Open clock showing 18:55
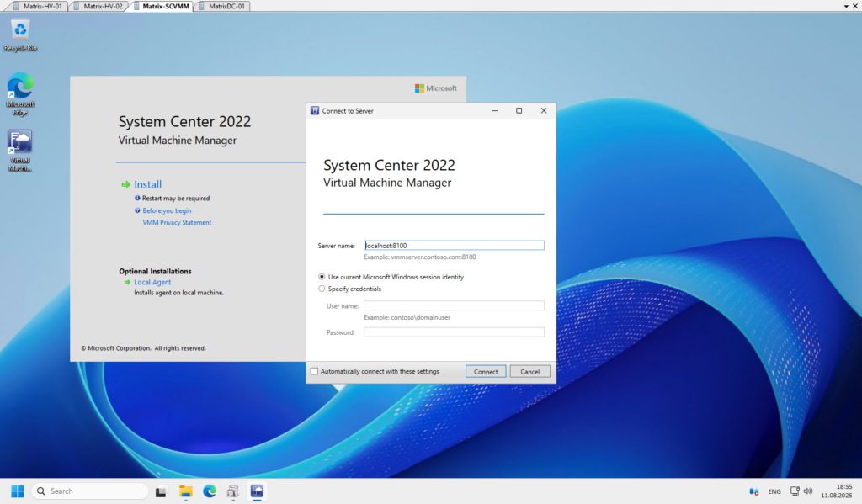 [x=836, y=491]
